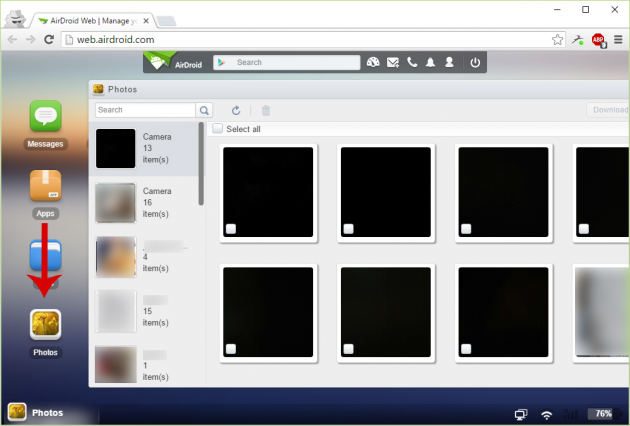Click the delete trash icon

[x=266, y=110]
